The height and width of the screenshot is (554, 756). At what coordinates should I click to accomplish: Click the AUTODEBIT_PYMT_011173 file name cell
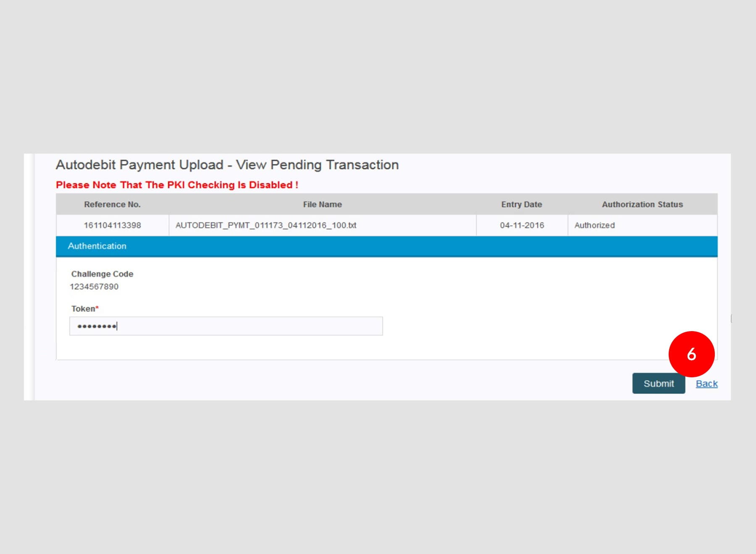266,225
